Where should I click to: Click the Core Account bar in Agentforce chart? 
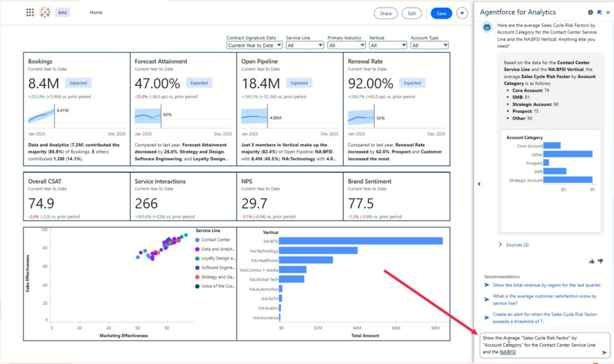click(552, 145)
